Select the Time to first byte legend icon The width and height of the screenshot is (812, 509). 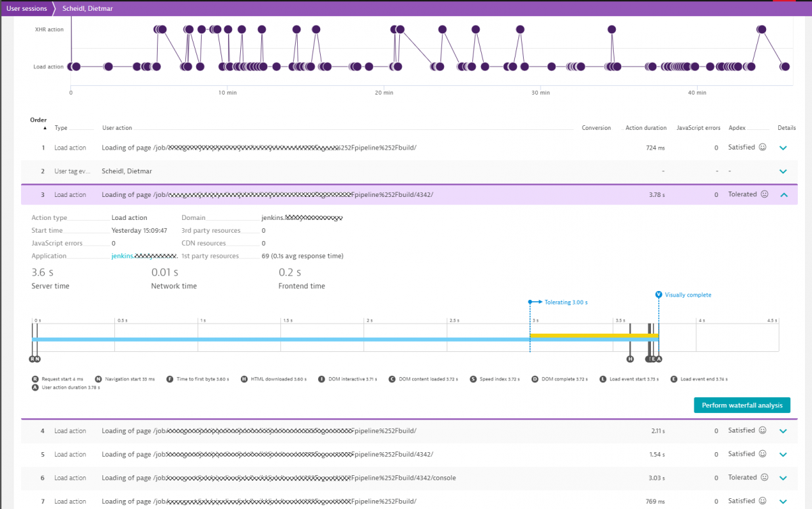click(x=170, y=379)
